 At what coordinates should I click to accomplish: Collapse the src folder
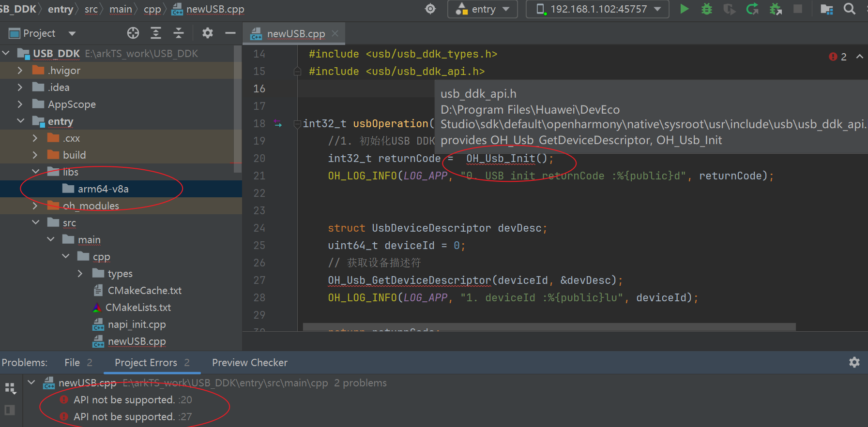coord(35,222)
